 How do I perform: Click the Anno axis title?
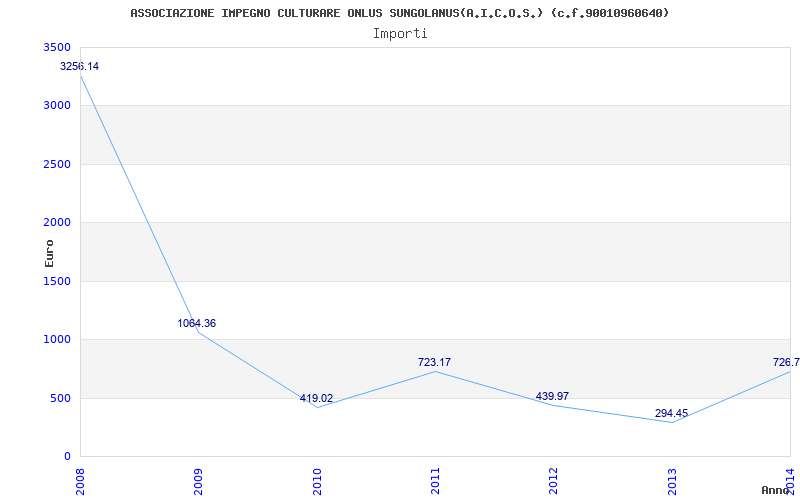776,490
